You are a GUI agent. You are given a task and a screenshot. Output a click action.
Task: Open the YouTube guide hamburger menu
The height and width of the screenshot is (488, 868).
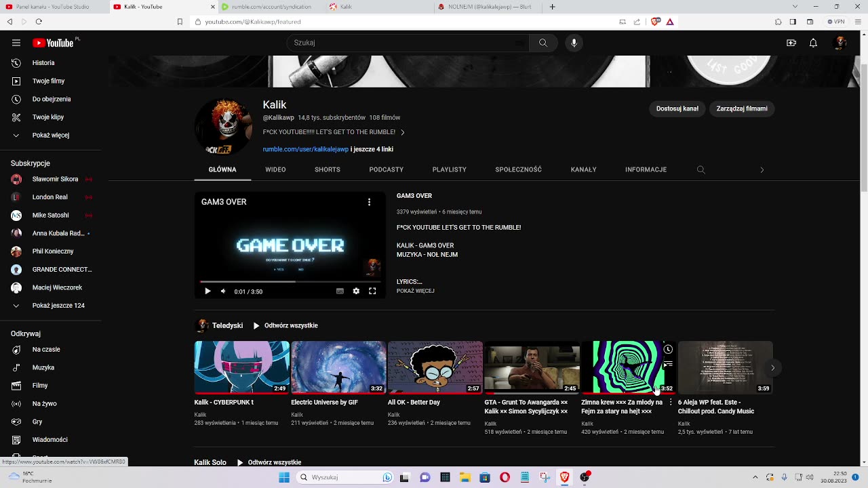(16, 43)
